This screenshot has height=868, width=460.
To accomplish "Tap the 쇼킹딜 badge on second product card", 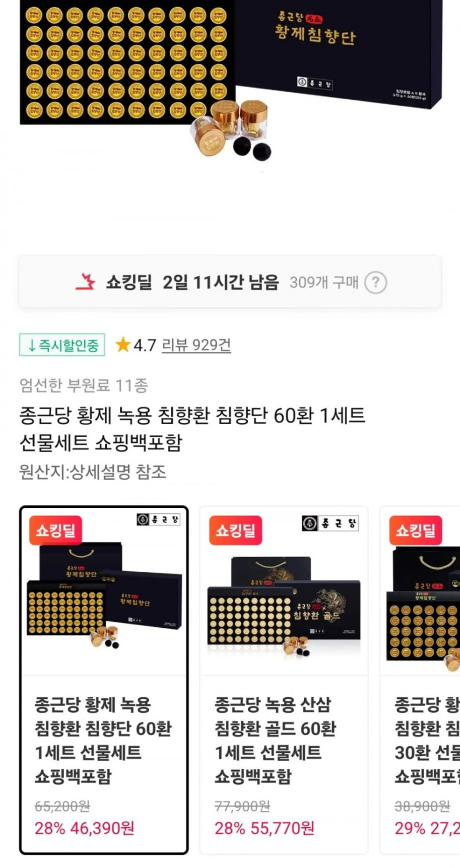I will [x=236, y=530].
